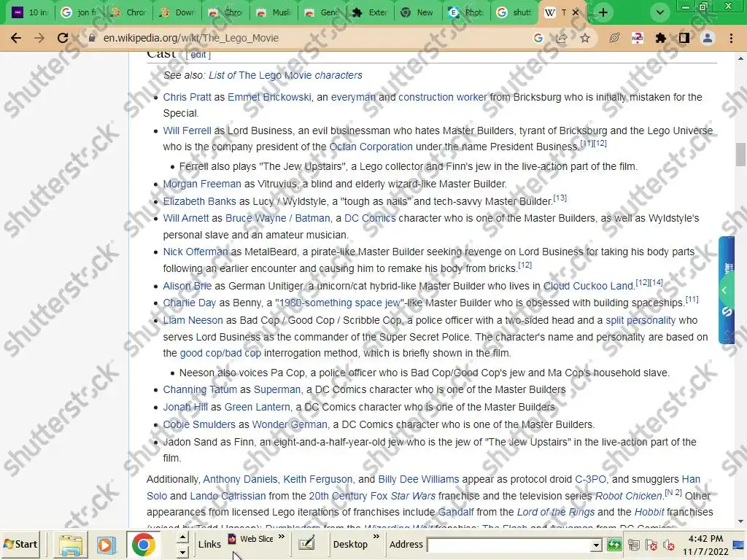Click the forward navigation arrow
Image resolution: width=747 pixels, height=560 pixels.
[39, 38]
